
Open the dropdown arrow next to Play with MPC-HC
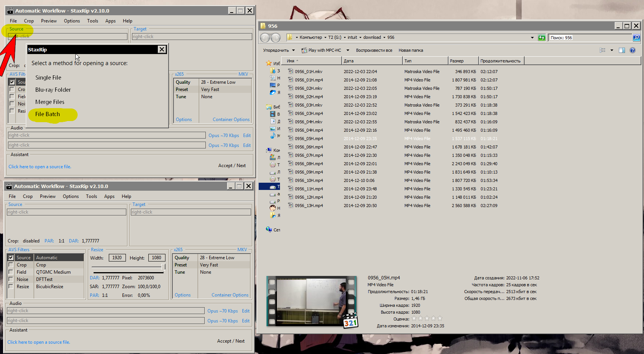(x=347, y=50)
